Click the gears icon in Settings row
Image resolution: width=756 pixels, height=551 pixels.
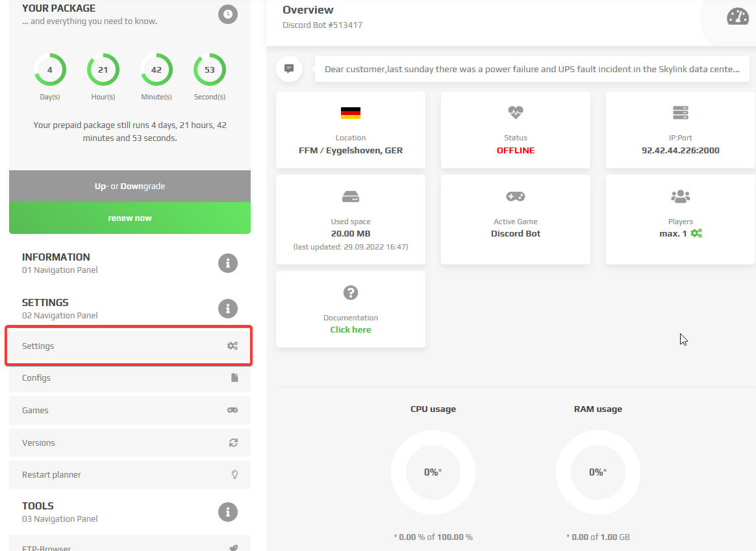233,346
